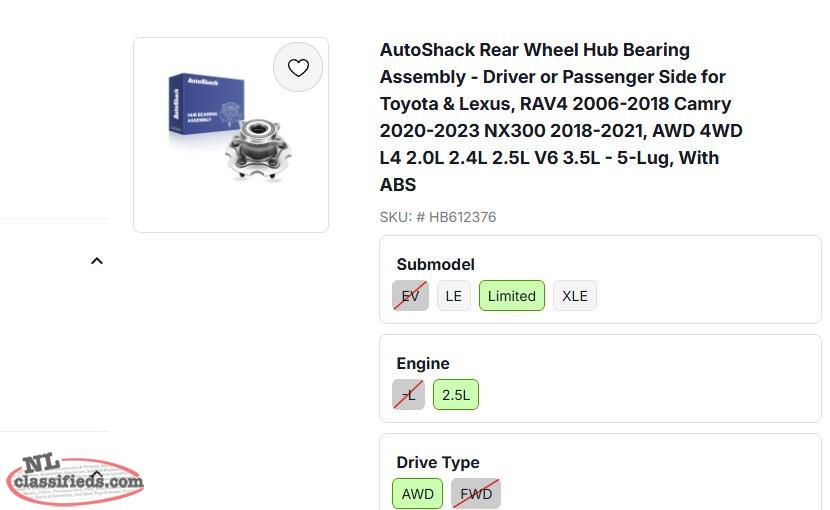Click the metal hub assembly in photo
The height and width of the screenshot is (510, 830).
[258, 150]
